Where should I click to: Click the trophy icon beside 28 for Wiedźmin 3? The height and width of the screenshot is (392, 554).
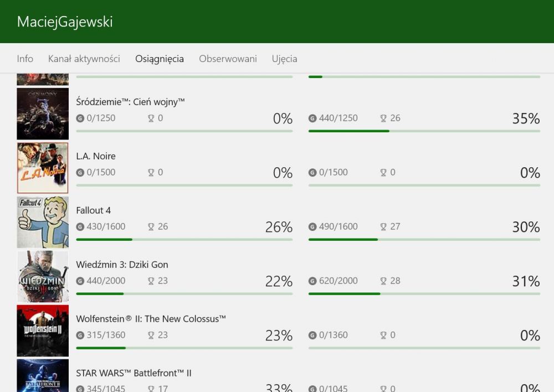(x=383, y=281)
